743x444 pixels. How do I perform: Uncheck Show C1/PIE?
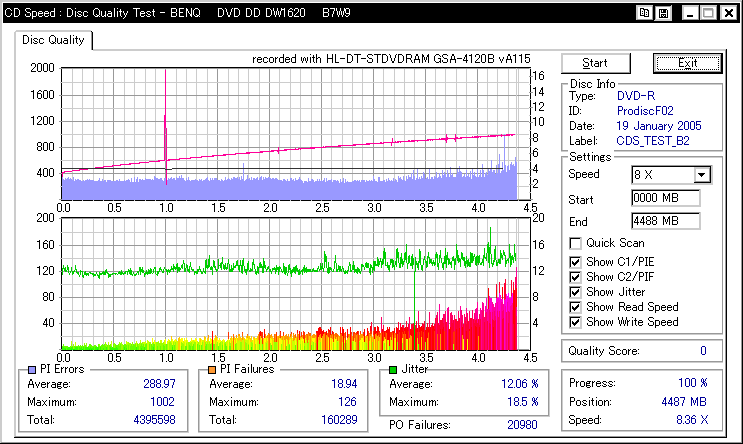[x=575, y=261]
